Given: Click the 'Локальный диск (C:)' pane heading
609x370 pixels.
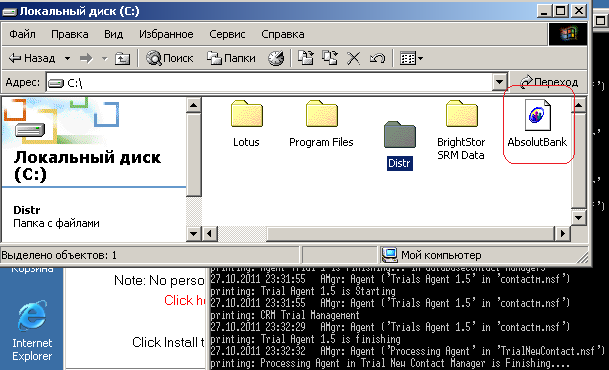Looking at the screenshot, I should pos(87,166).
